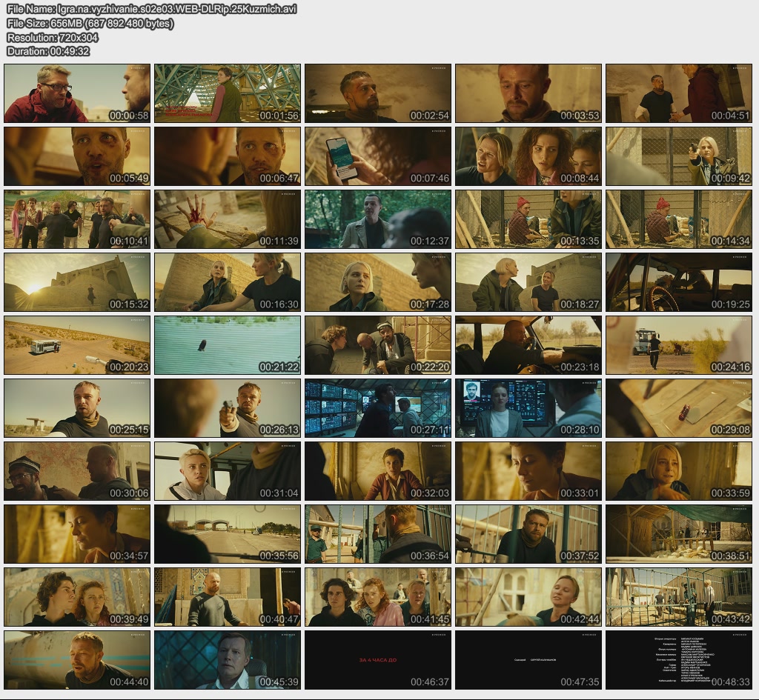Click the end credits thumbnail at 00:48:33

click(679, 660)
